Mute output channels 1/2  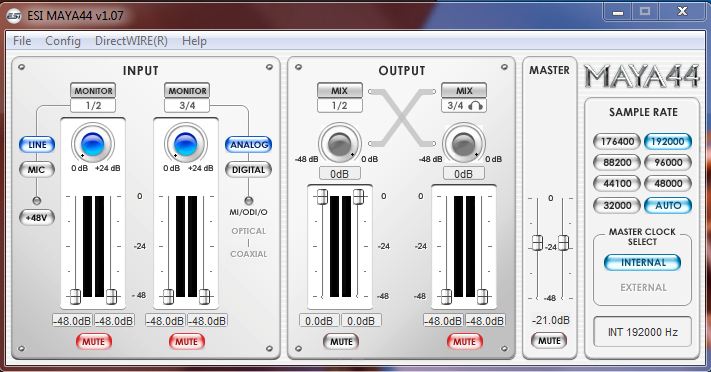[341, 342]
